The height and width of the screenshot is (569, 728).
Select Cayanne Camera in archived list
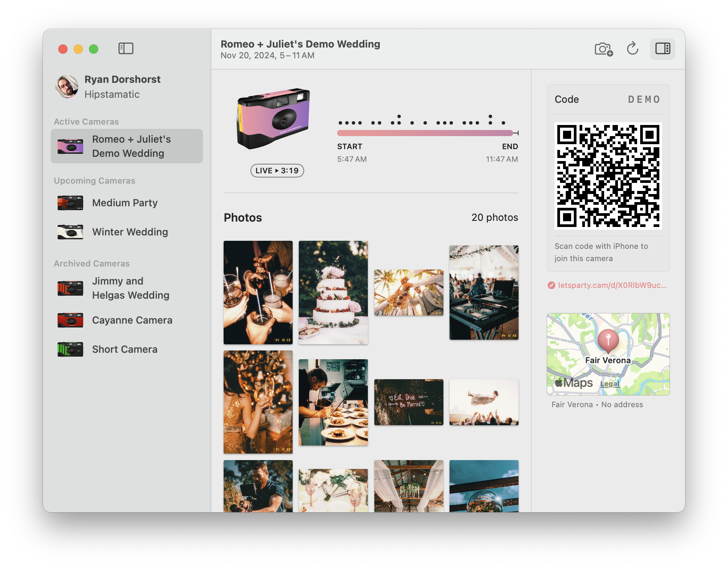(132, 320)
